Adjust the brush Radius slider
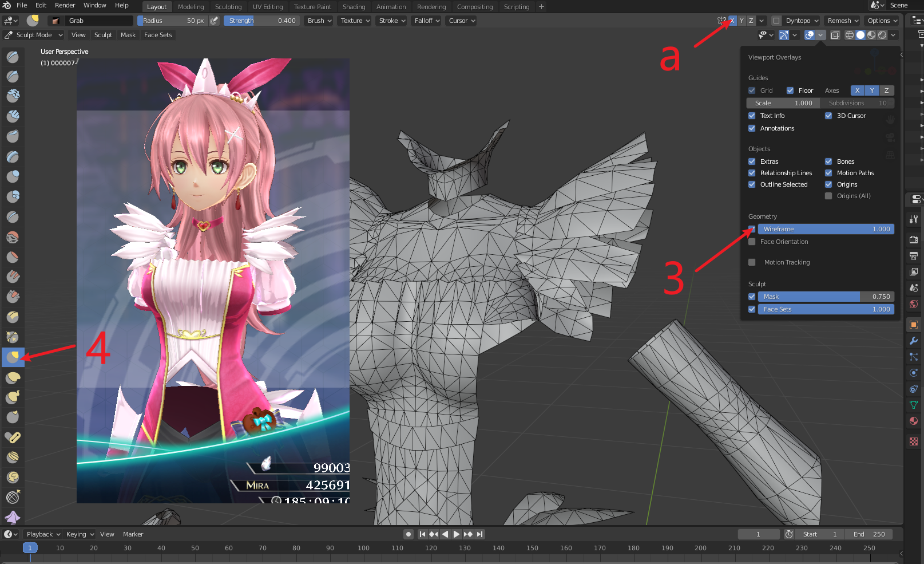This screenshot has width=924, height=564. click(172, 21)
